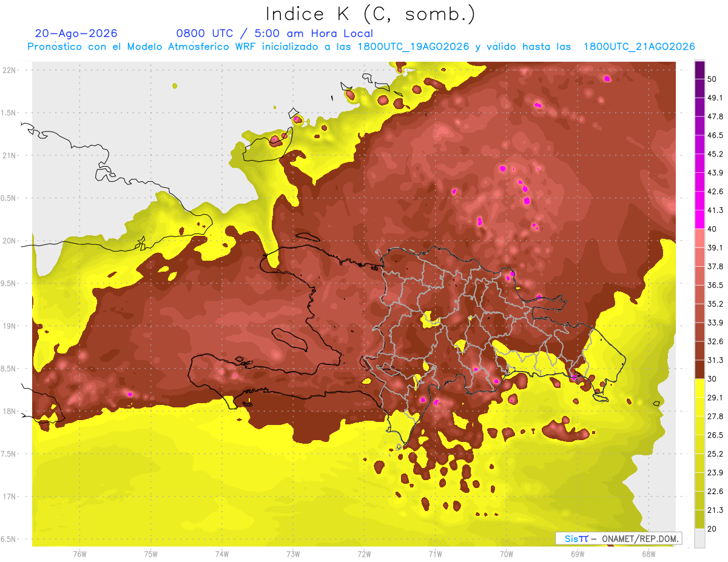Click the longitude axis label '69W'

[x=578, y=554]
